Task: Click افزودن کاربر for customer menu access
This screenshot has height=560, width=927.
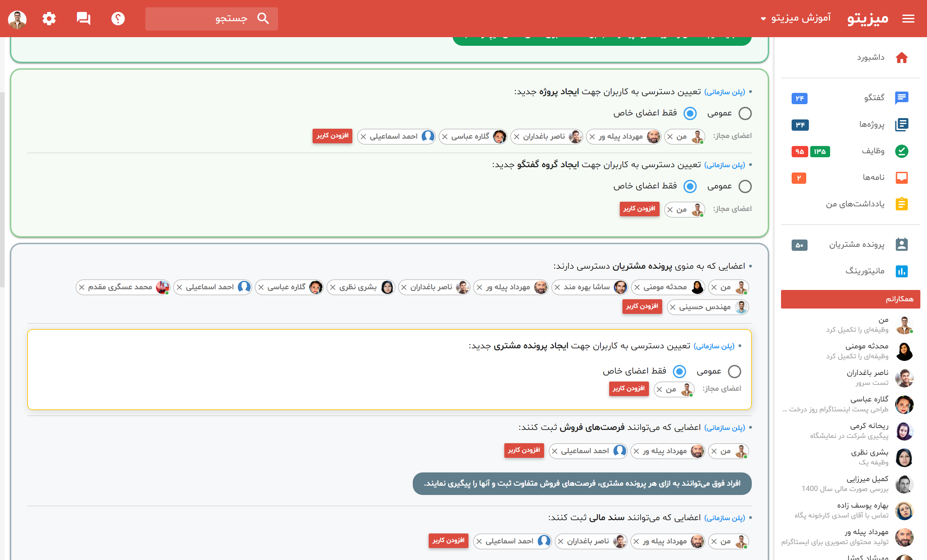Action: 642,306
